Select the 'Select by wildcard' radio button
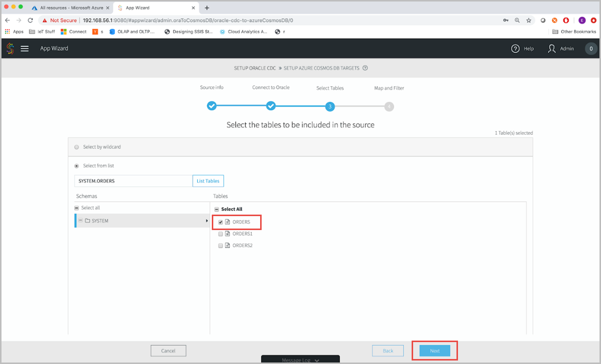The height and width of the screenshot is (364, 601). [x=77, y=146]
